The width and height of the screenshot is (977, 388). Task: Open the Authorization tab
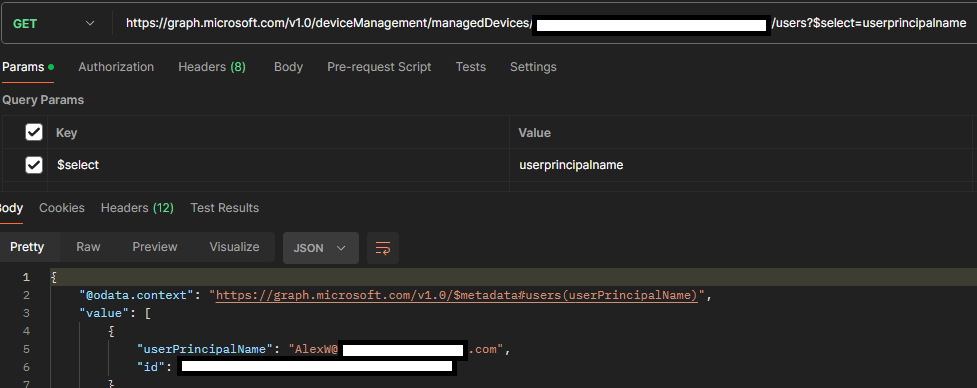116,67
